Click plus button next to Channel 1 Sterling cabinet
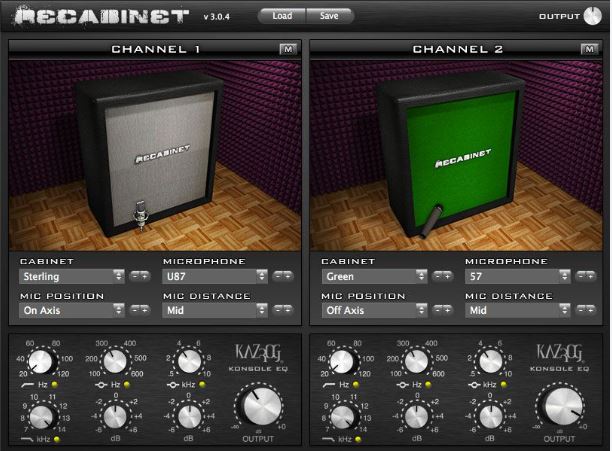 pos(145,276)
